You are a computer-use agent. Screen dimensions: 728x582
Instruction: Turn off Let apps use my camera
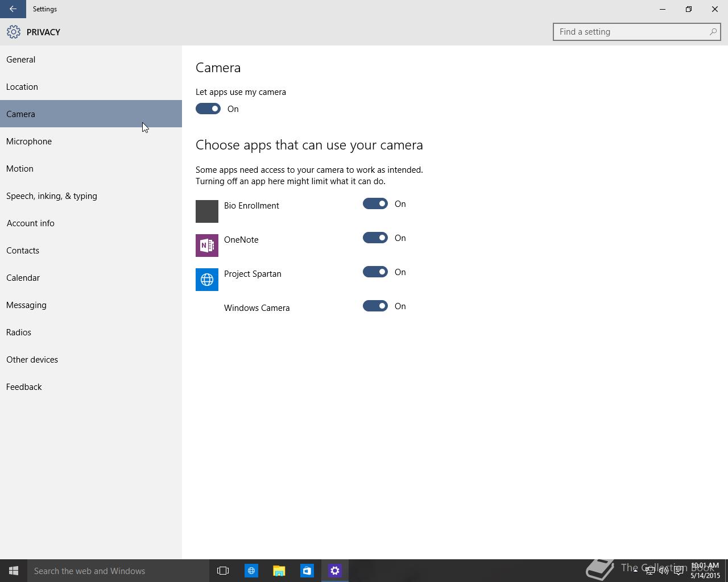[x=208, y=109]
